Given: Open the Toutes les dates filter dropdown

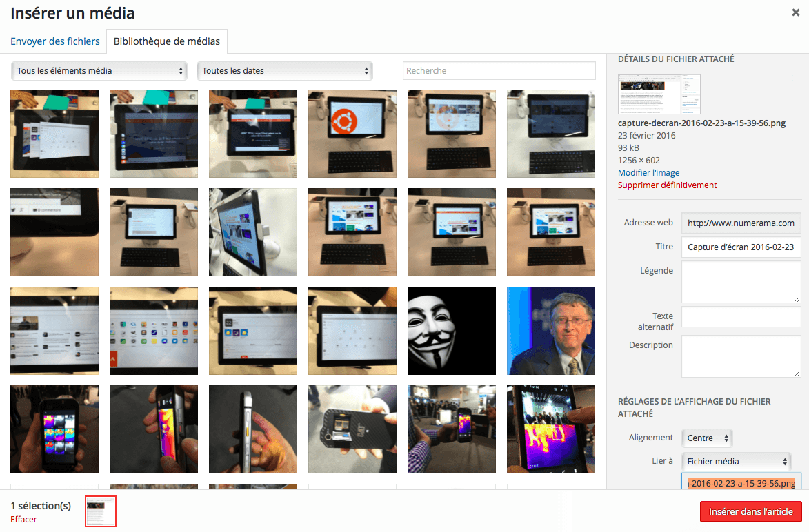Looking at the screenshot, I should pos(285,70).
